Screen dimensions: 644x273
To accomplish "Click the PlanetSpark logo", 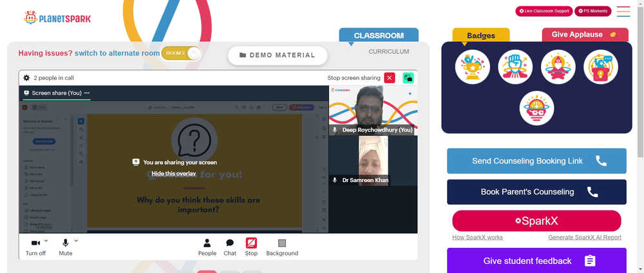I will (57, 17).
